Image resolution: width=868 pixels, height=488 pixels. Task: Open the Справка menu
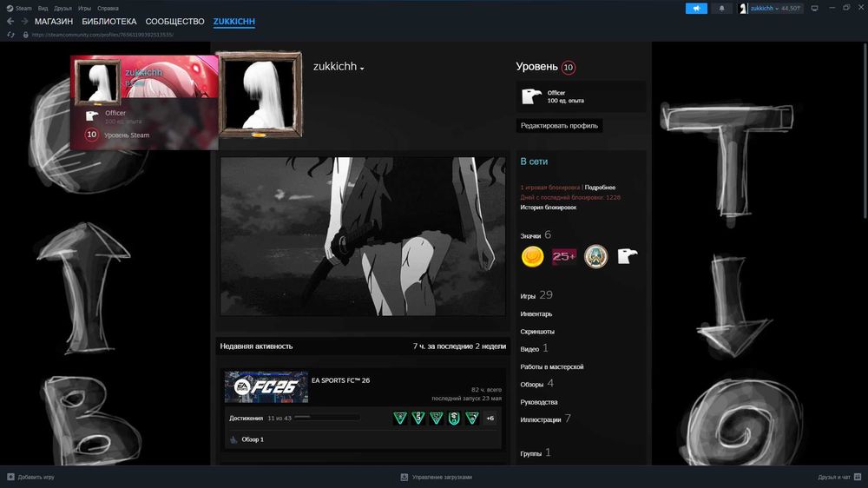pyautogui.click(x=108, y=9)
